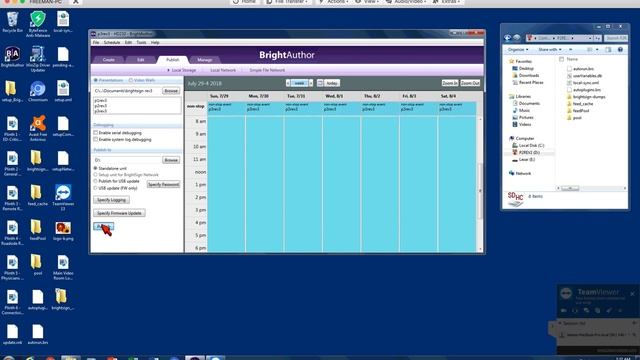
Task: Click the Explorer horizontal scrollbar thumb
Action: (570, 188)
